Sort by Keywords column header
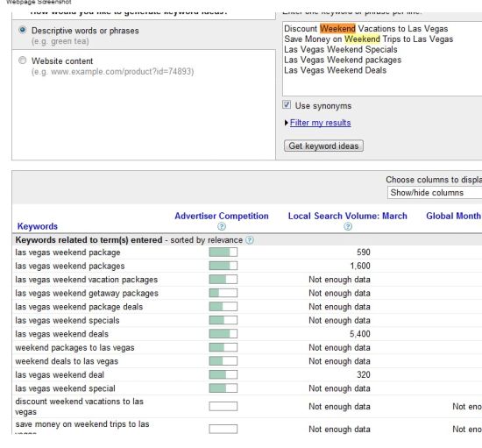 [x=37, y=226]
